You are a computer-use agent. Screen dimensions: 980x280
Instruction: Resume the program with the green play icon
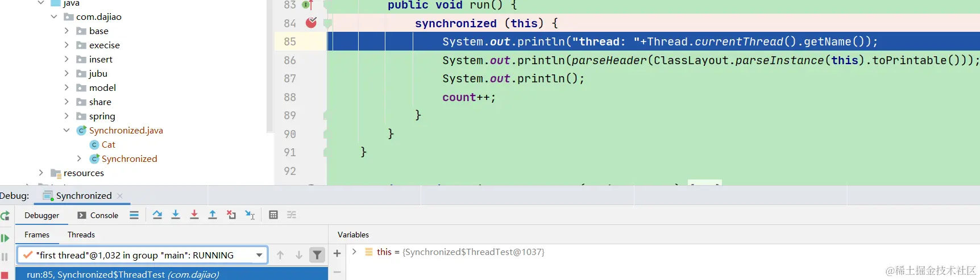[x=5, y=238]
